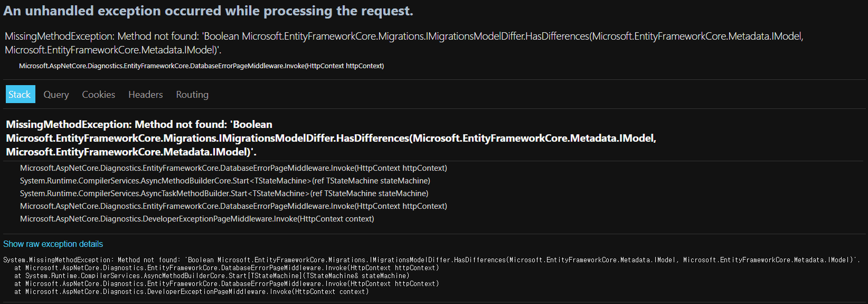
Task: Expand first DatabaseErrorPageMiddleware.Invoke frame in stack list
Action: [x=233, y=168]
